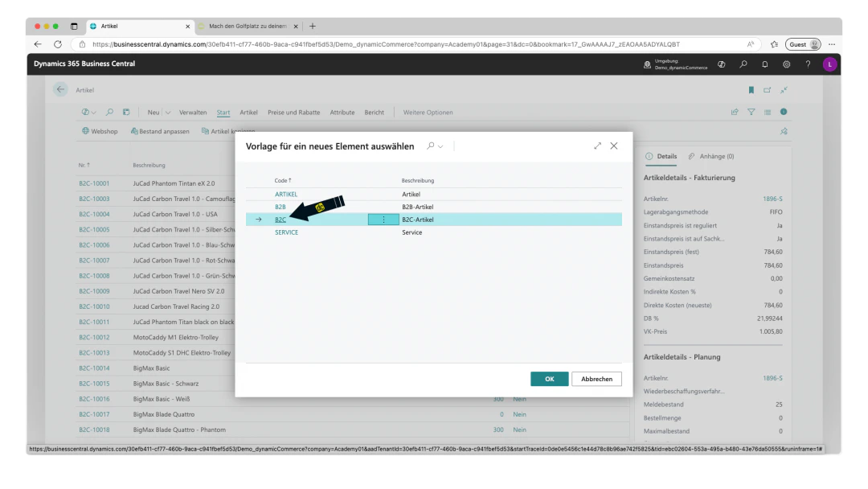
Task: Open settings gear in Business Central header
Action: [786, 64]
